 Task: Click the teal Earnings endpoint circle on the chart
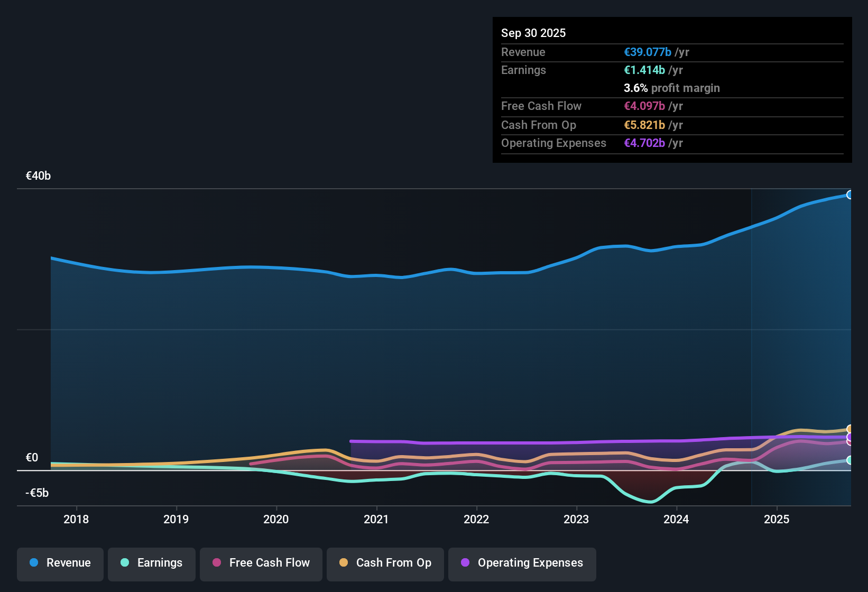[849, 460]
